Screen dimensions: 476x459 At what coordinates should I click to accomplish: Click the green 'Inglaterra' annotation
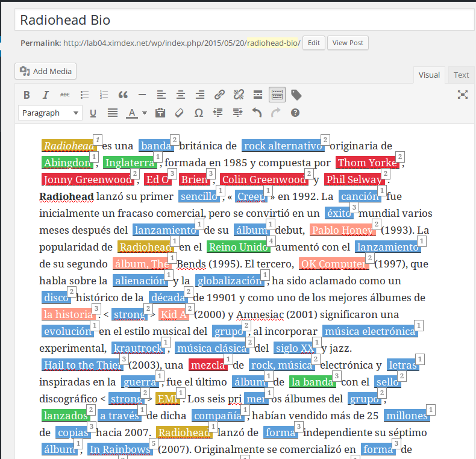click(x=130, y=163)
